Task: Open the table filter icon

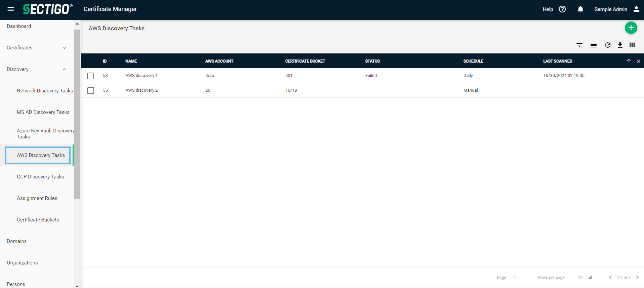Action: tap(579, 45)
